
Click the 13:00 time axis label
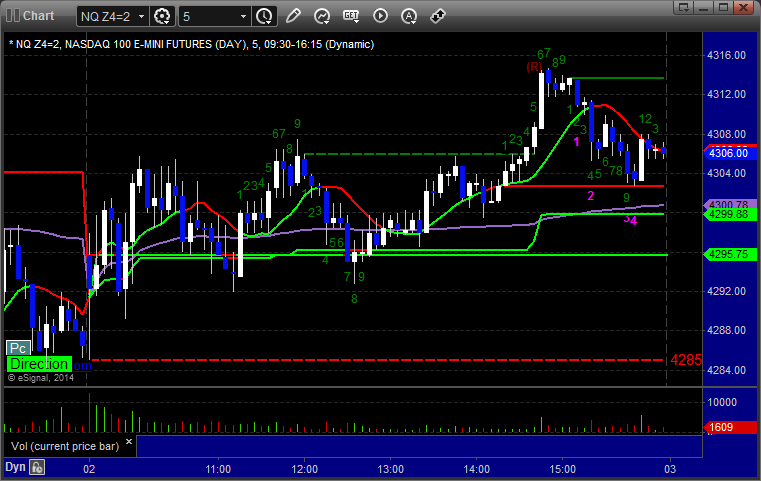[x=391, y=469]
